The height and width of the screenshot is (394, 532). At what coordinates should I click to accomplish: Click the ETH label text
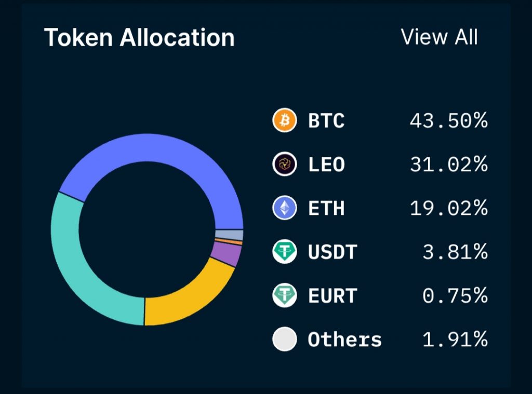(326, 208)
